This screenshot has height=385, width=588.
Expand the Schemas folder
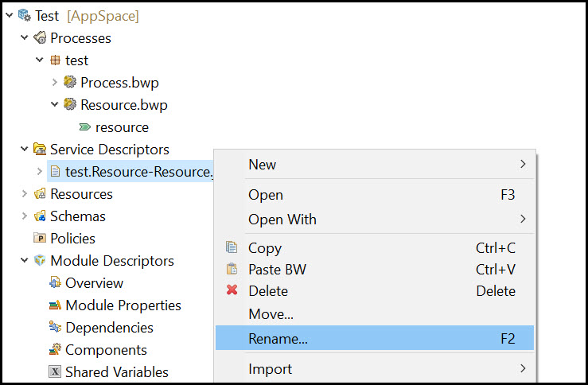coord(25,216)
